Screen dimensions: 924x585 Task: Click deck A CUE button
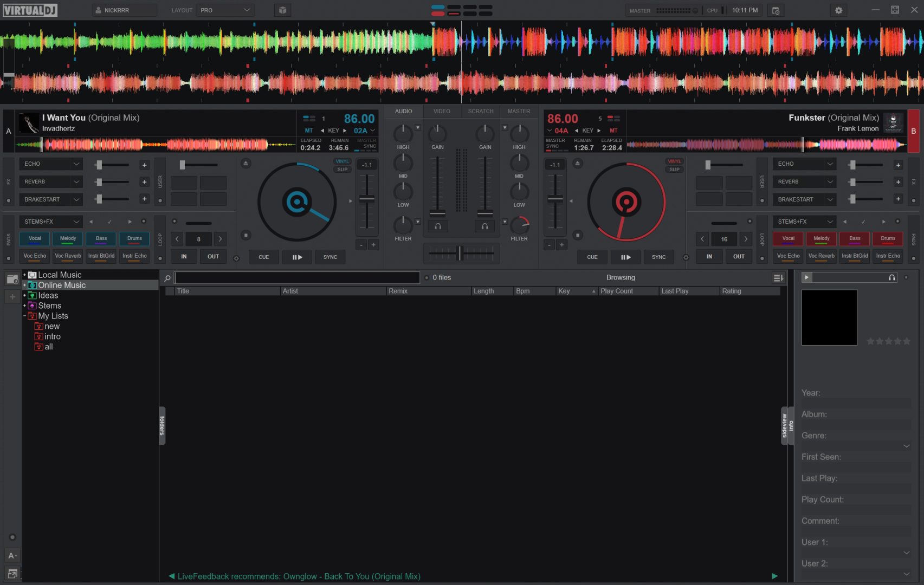click(264, 257)
